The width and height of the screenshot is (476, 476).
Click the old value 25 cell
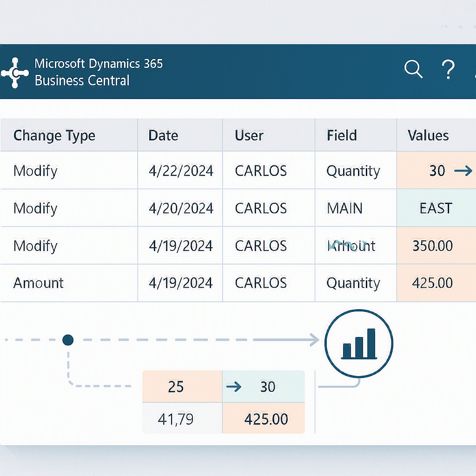[182, 386]
